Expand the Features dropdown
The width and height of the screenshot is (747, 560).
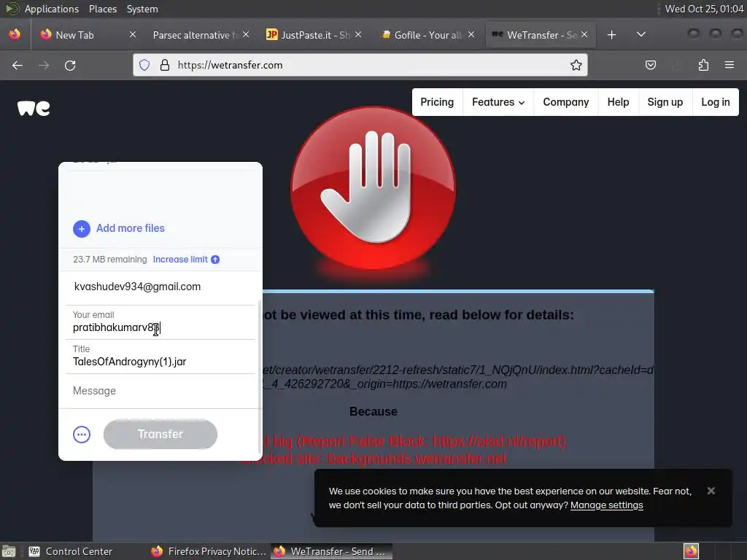[498, 102]
